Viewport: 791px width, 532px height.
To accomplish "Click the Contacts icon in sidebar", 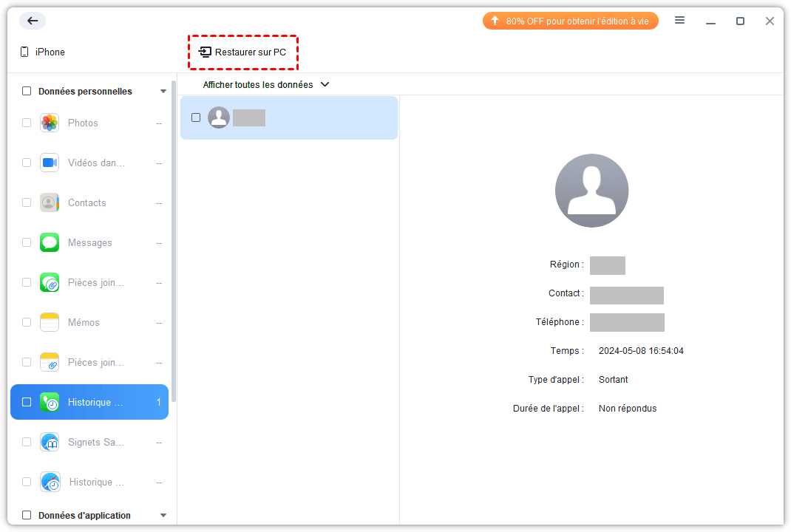I will click(50, 202).
